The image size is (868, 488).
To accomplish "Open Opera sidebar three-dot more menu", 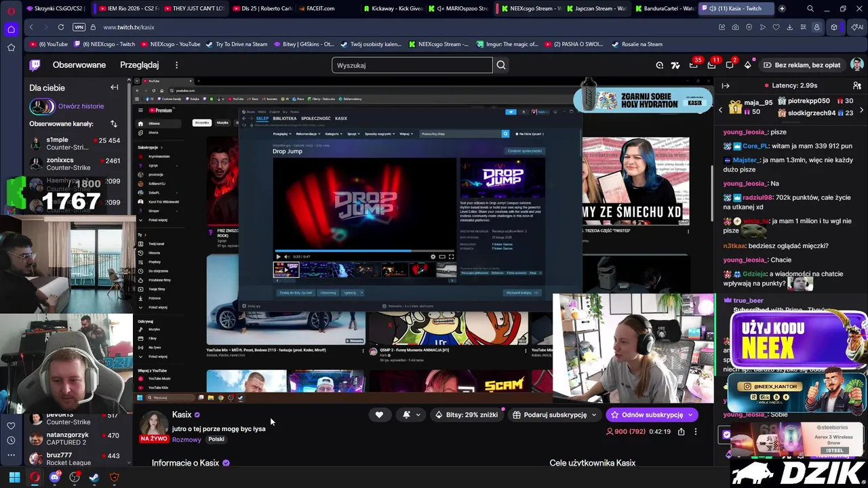I will (11, 455).
